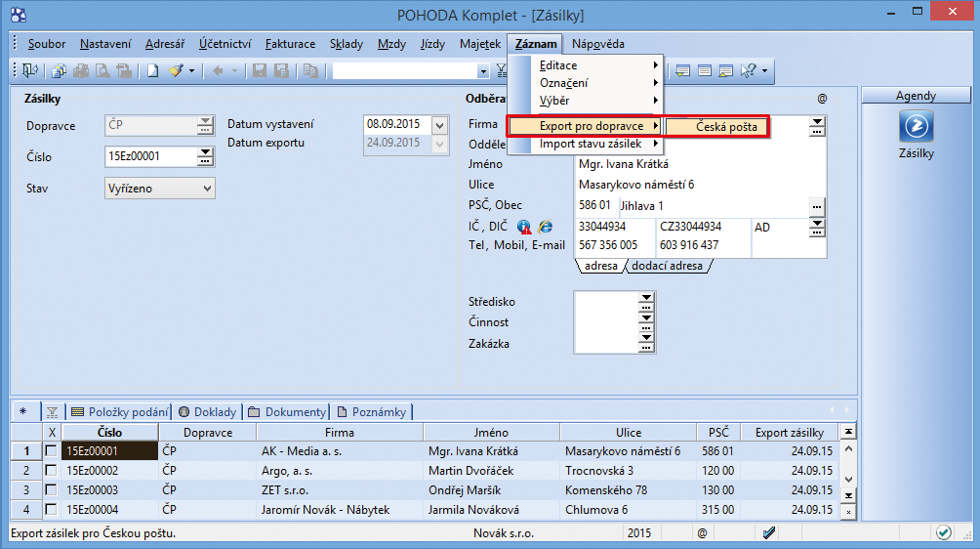The width and height of the screenshot is (980, 549).
Task: Click the new blank record icon
Action: 153,70
